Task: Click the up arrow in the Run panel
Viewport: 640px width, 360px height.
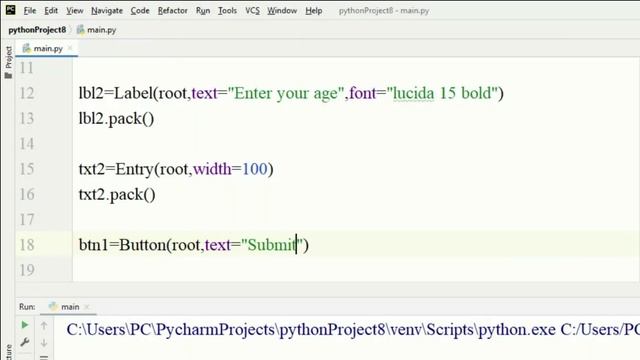Action: pyautogui.click(x=44, y=326)
